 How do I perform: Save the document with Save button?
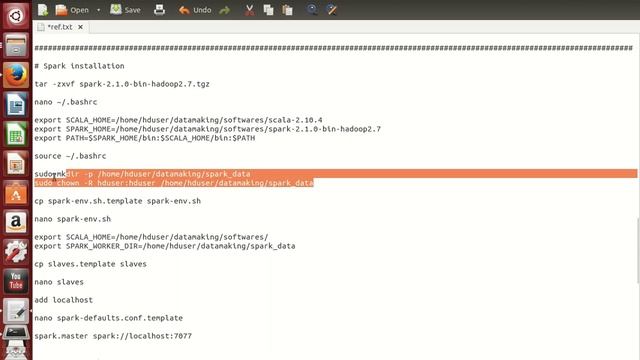[x=126, y=10]
